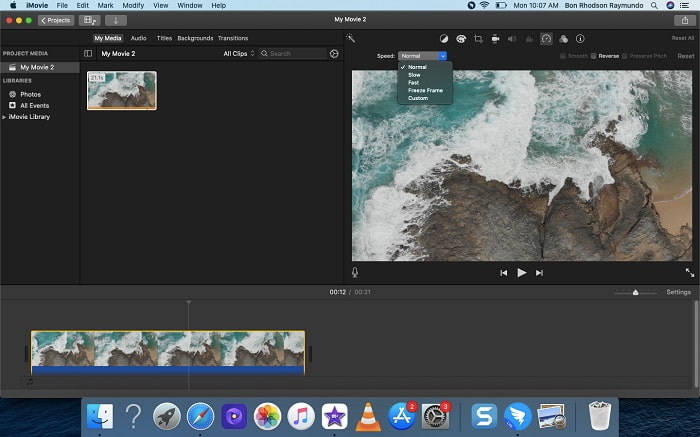Open the clip information icon
Viewport: 700px width, 437px height.
click(x=580, y=39)
